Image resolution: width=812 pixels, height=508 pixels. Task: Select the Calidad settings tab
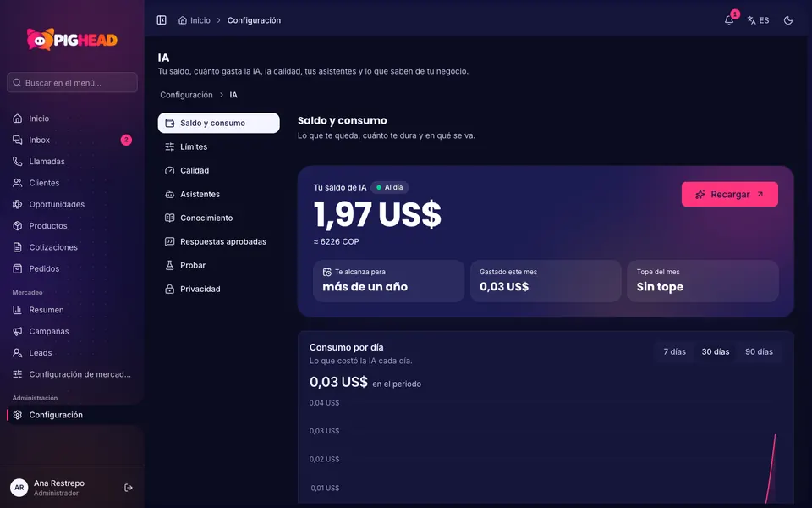[218, 170]
